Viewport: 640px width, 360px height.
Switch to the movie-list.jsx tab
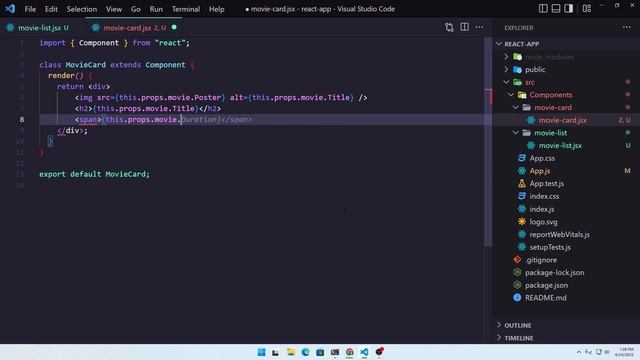[39, 28]
